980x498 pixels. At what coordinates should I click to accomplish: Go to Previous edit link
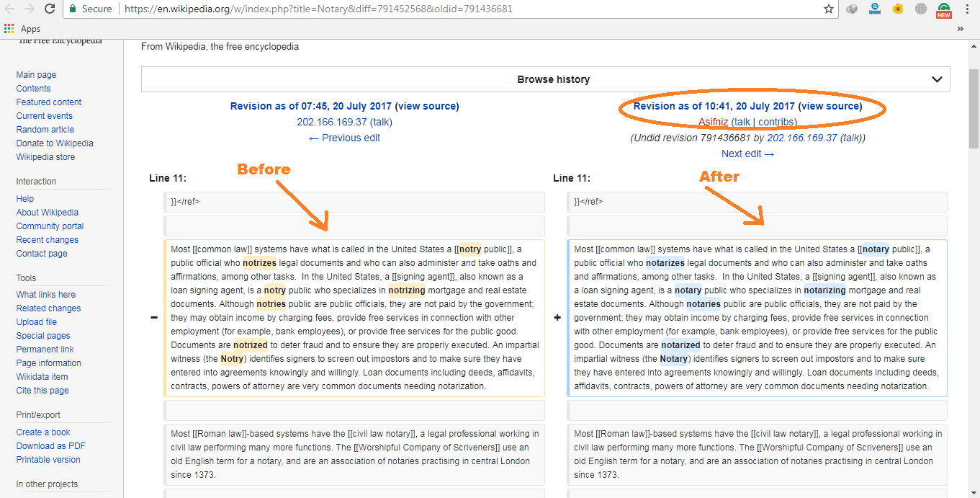pos(344,138)
